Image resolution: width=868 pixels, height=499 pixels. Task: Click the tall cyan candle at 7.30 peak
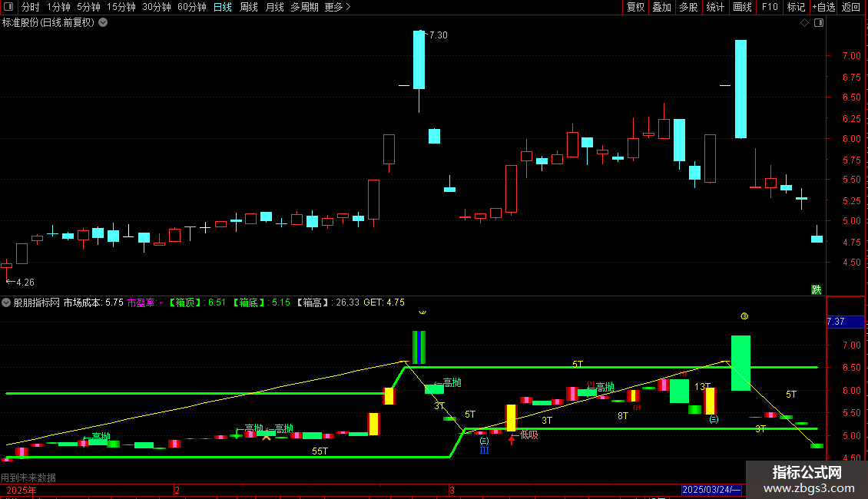[419, 60]
